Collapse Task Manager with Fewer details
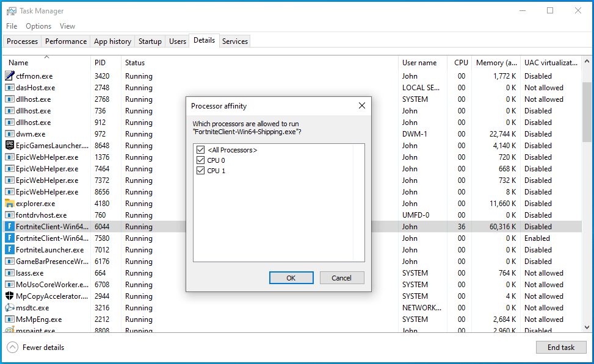 click(x=35, y=348)
